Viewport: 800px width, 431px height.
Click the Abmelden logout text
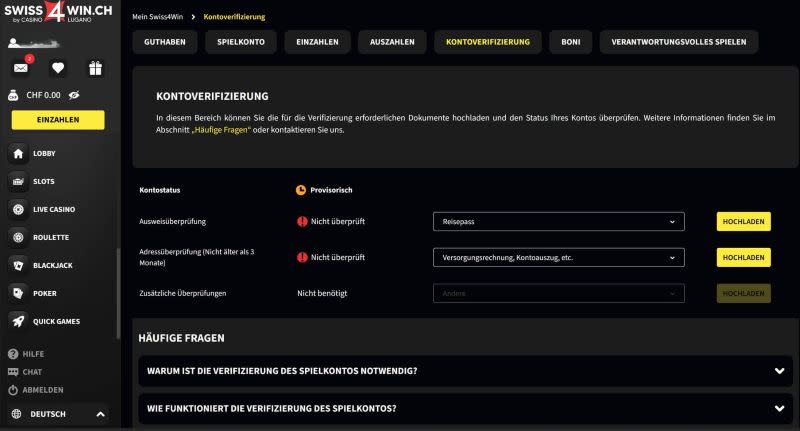pyautogui.click(x=43, y=390)
